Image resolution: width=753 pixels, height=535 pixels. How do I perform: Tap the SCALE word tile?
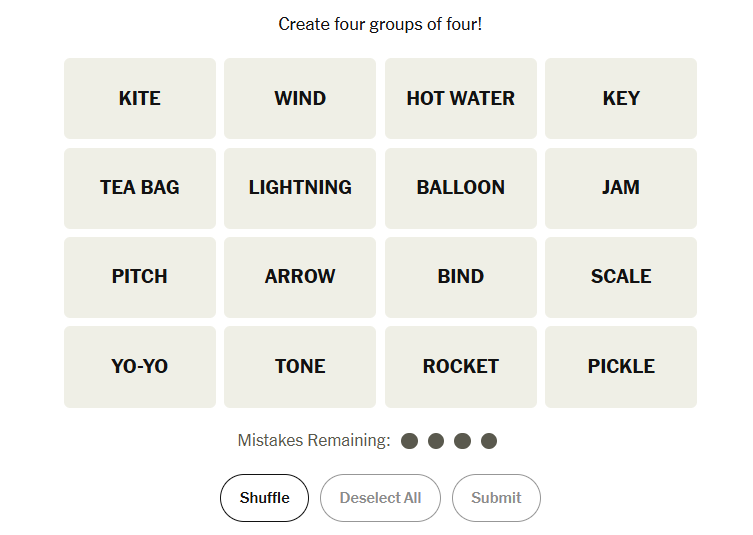click(621, 277)
